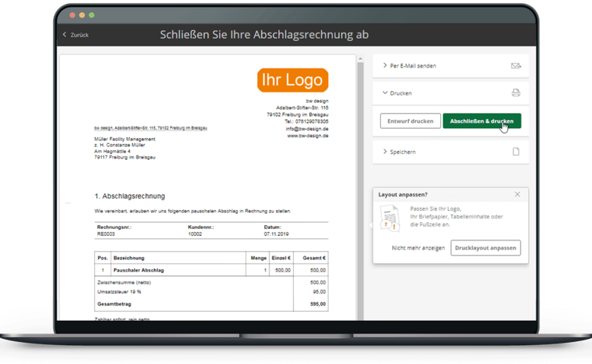Collapse the 'Drucken' section chevron
The height and width of the screenshot is (364, 592).
click(385, 93)
